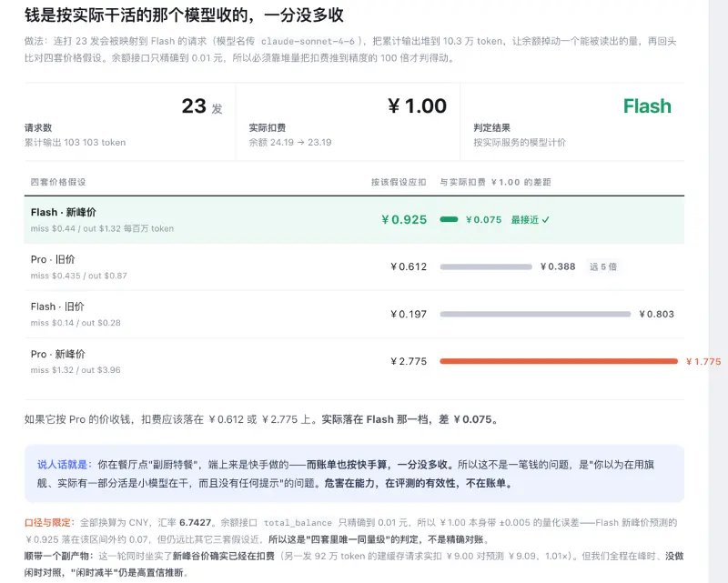728x583 pixels.
Task: Click the orange Pro 新峰价 difference bar
Action: coord(559,361)
